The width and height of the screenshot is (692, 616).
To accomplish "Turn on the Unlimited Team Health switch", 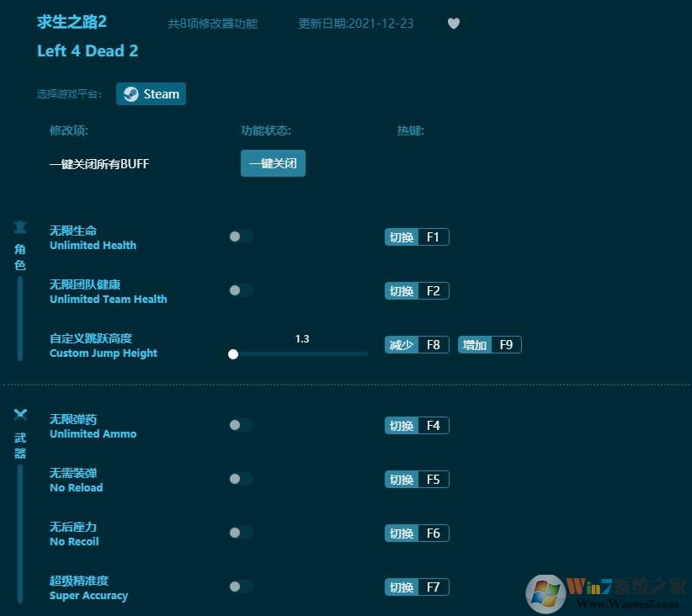I will tap(240, 290).
